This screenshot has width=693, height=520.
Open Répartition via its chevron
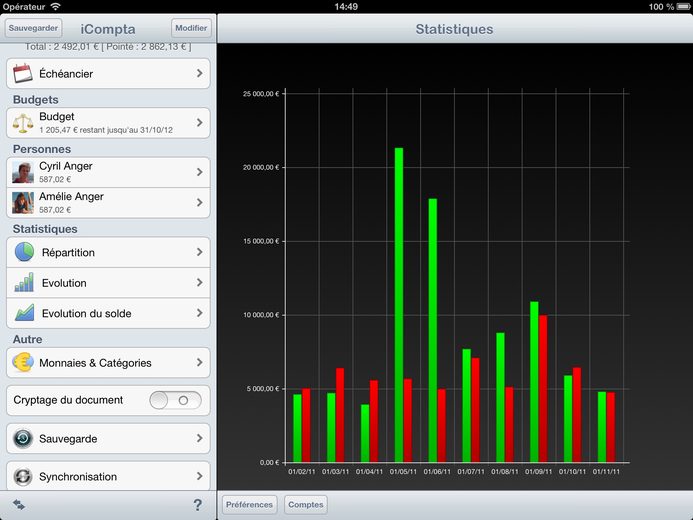200,252
